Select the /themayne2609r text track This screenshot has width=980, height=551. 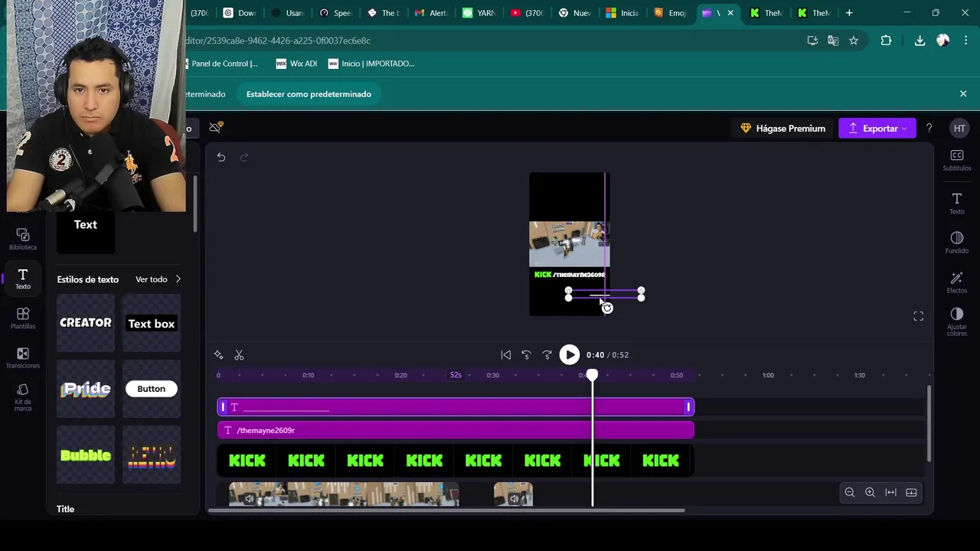(456, 430)
